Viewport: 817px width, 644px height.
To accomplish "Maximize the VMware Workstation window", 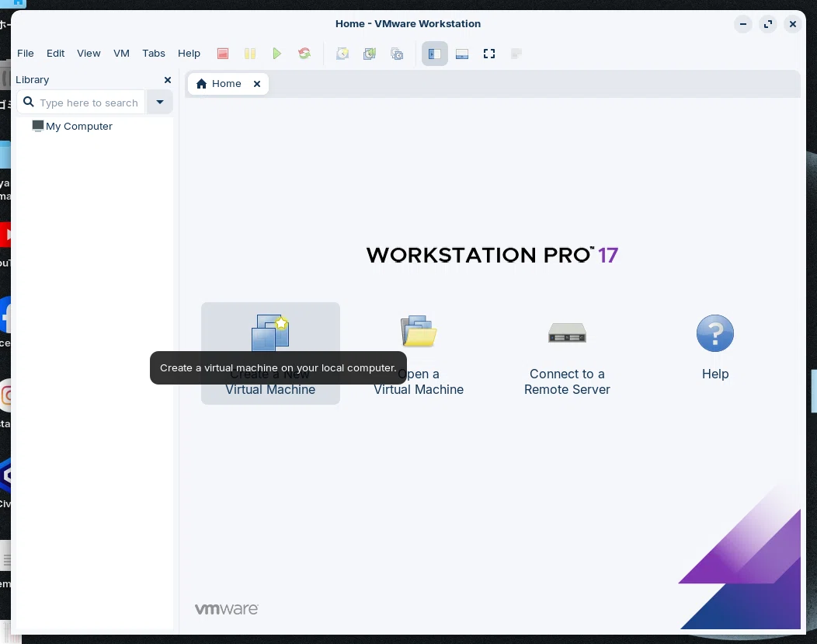I will tap(768, 24).
